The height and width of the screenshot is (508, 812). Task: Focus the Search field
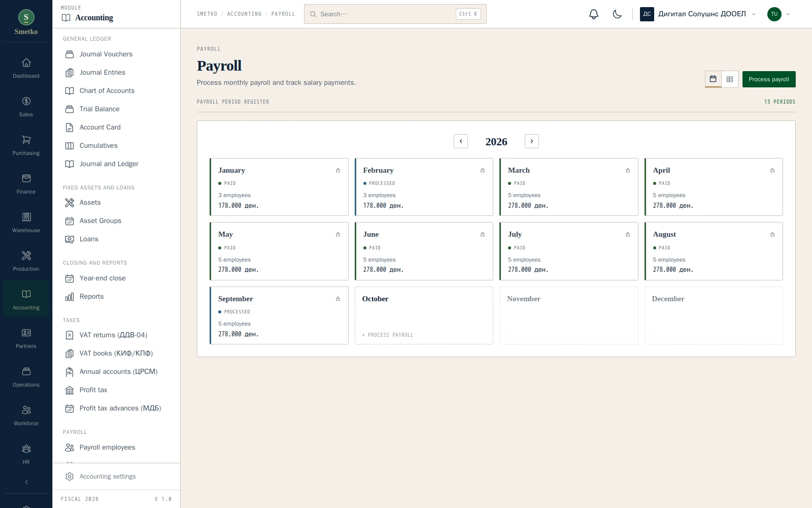click(395, 14)
